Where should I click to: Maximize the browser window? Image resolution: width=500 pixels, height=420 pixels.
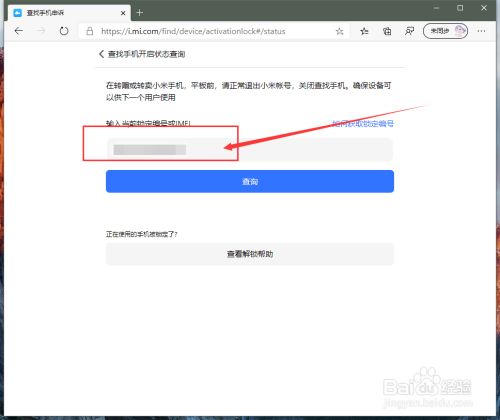[x=460, y=8]
